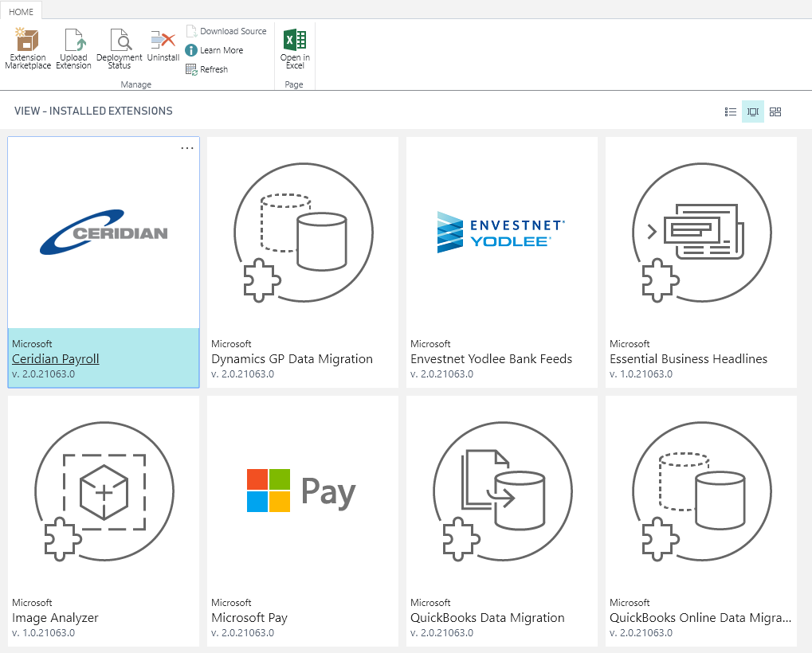Viewport: 812px width, 653px height.
Task: Click Ceridian Payroll version v. 2.0.21063.0
Action: [x=44, y=373]
